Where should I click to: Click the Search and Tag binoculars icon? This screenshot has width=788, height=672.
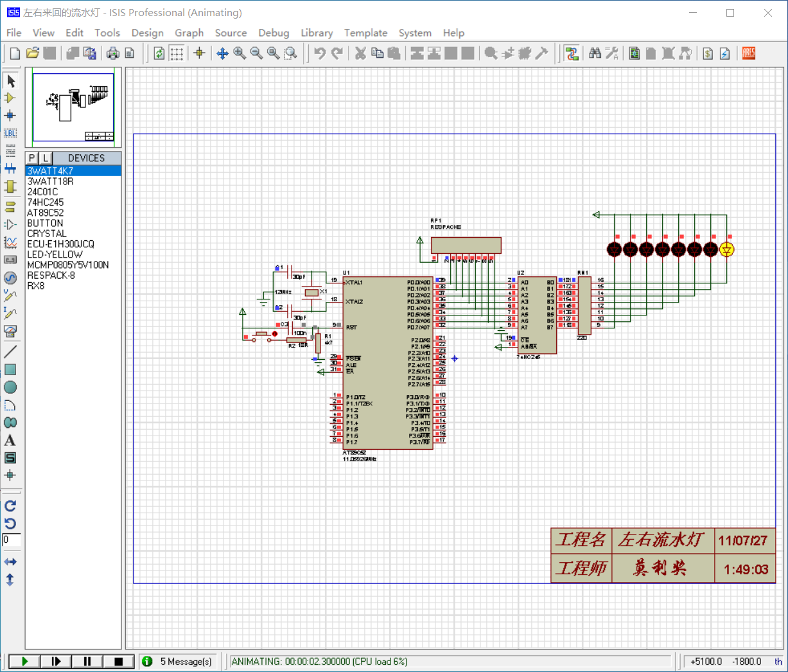click(595, 53)
